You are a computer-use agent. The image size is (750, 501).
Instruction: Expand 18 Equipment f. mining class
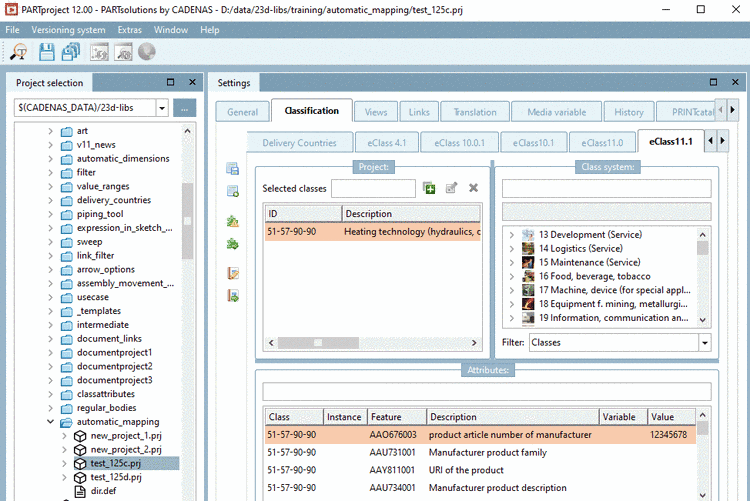pos(511,304)
